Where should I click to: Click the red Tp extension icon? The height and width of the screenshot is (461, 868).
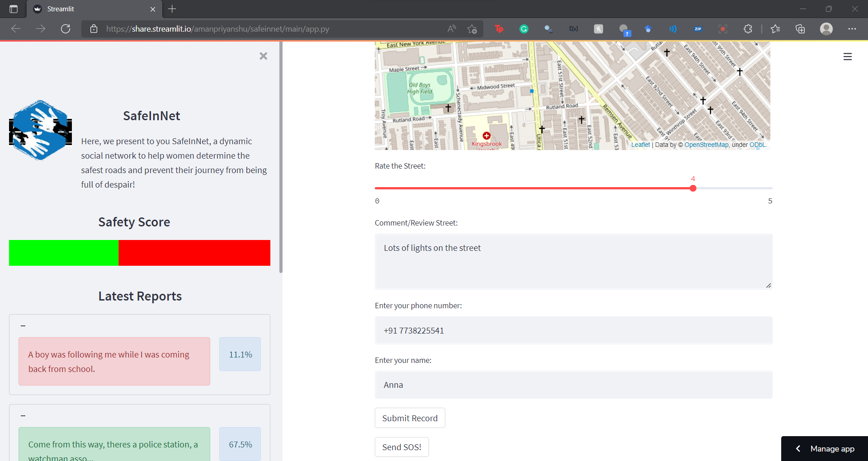pyautogui.click(x=499, y=29)
